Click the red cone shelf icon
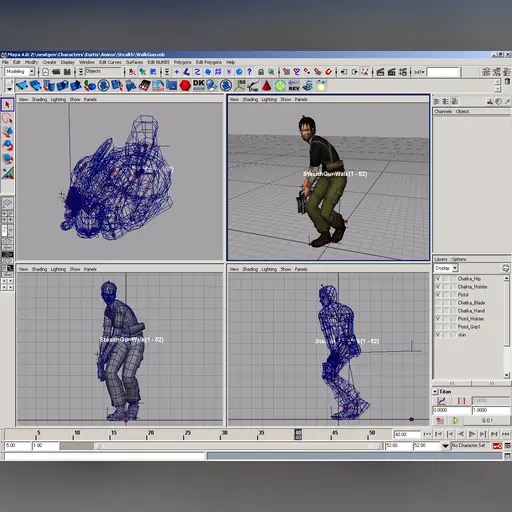The image size is (512, 512). pos(266,86)
